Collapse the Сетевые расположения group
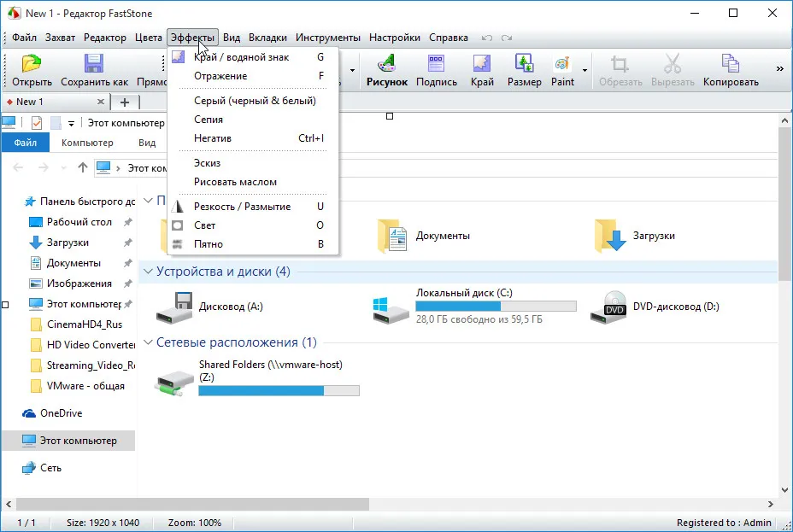 click(x=148, y=342)
